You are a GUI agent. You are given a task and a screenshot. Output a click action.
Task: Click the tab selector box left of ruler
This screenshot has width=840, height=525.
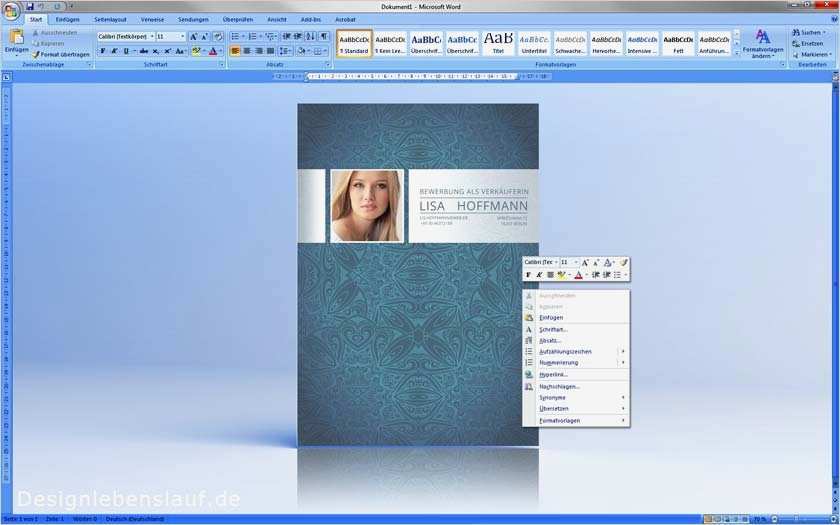[x=6, y=78]
